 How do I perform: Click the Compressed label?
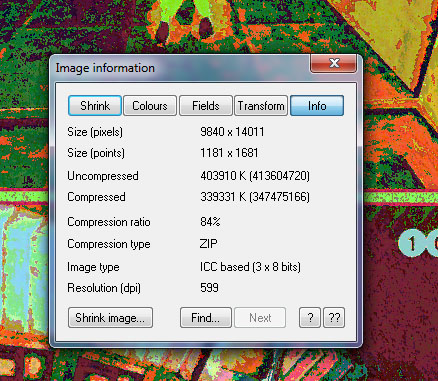point(96,197)
